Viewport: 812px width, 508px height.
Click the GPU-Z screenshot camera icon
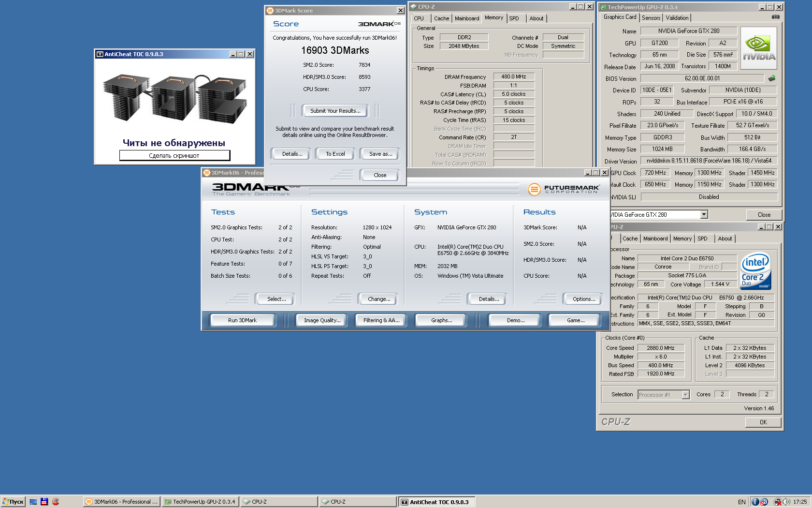point(775,17)
